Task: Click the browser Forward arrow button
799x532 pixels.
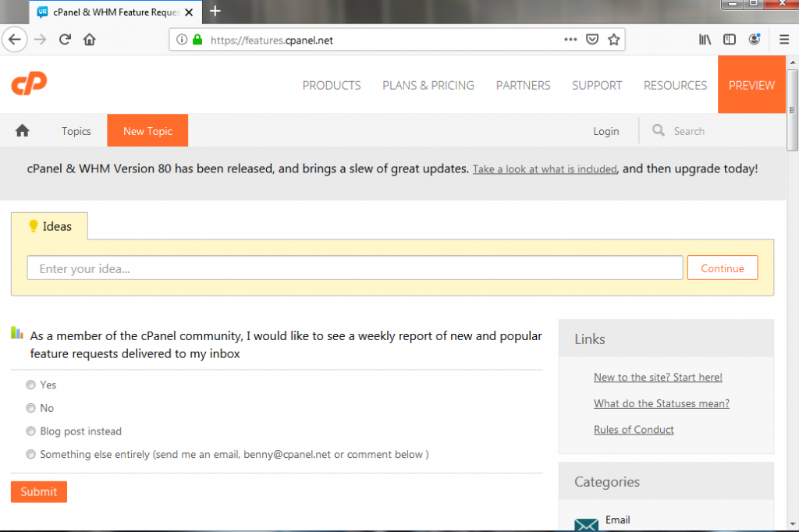Action: [41, 39]
